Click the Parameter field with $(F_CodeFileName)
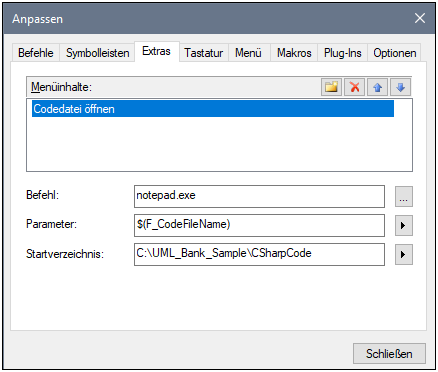Viewport: 438px width, 372px height. pyautogui.click(x=259, y=225)
